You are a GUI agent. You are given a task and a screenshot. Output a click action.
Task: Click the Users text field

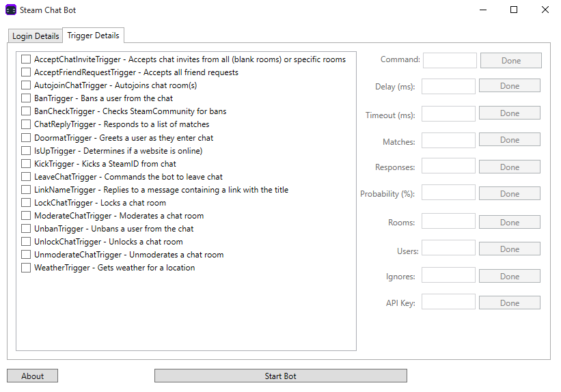tap(448, 247)
